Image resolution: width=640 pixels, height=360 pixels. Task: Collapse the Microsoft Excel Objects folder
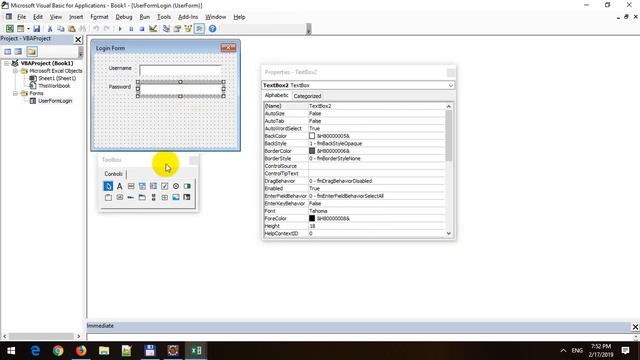15,71
